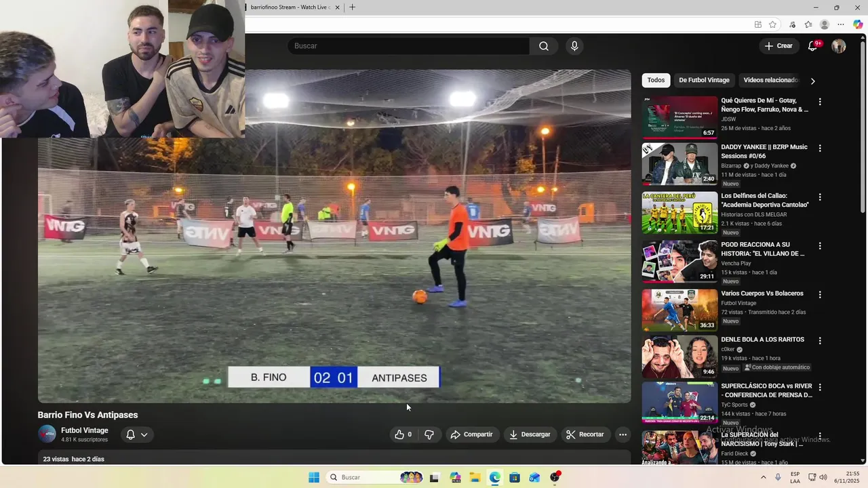868x488 pixels.
Task: Open the notifications bell with 9+ badge
Action: pyautogui.click(x=813, y=46)
